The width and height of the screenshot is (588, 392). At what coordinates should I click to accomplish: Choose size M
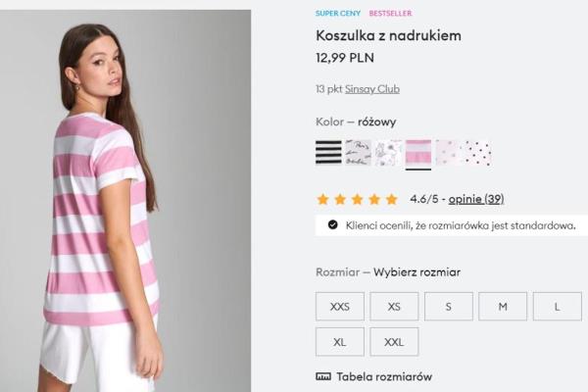point(503,307)
